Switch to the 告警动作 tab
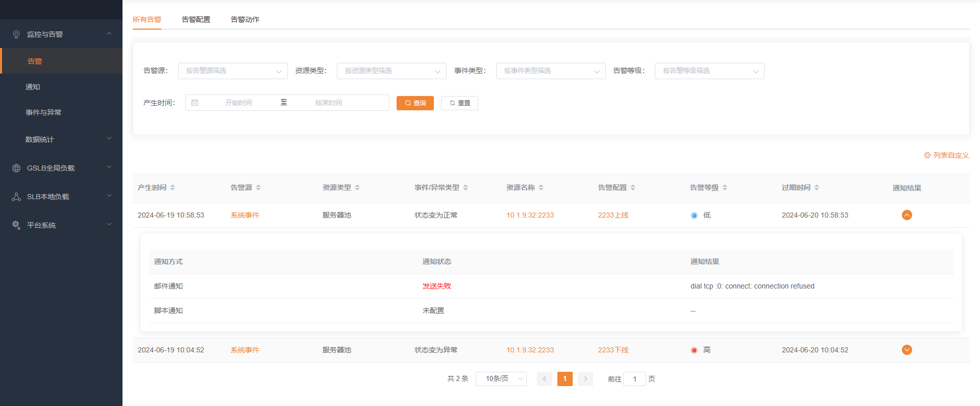Image resolution: width=980 pixels, height=406 pixels. coord(245,19)
